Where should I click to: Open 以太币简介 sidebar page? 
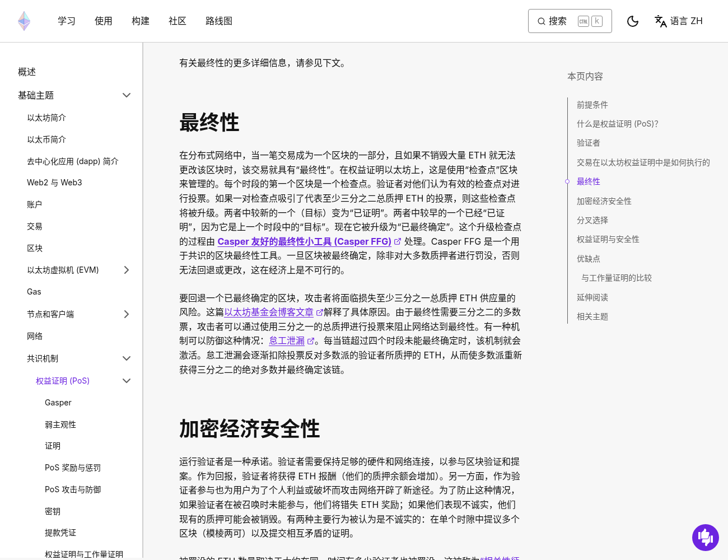click(46, 139)
